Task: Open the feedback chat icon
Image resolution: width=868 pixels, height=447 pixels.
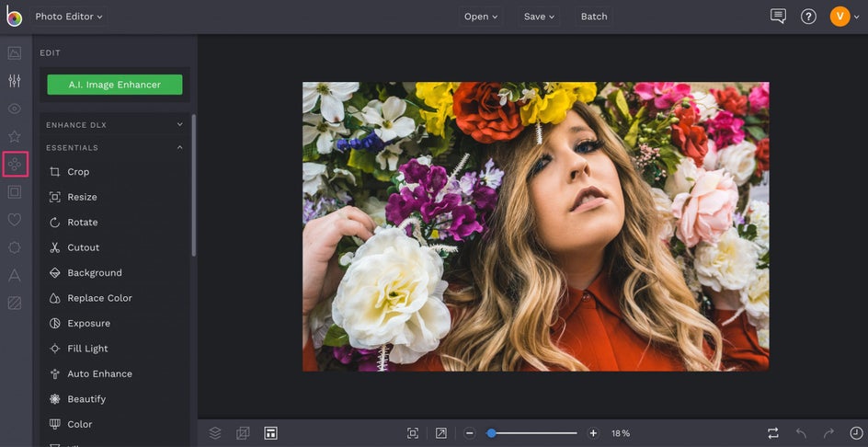Action: (x=778, y=17)
